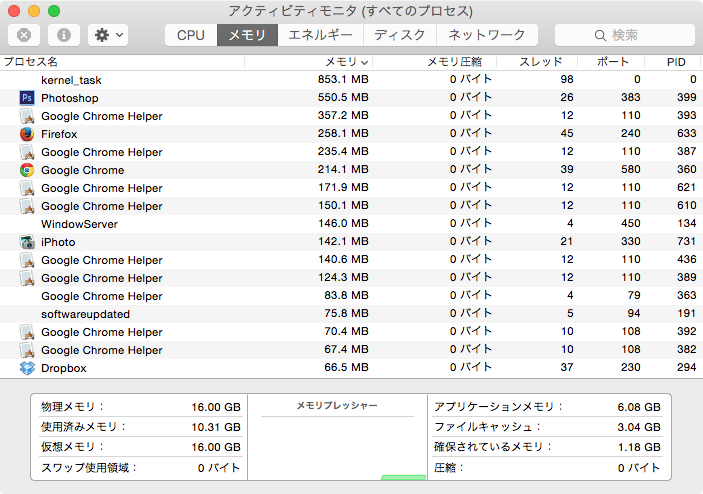Viewport: 703px width, 494px height.
Task: Switch to the CPU tab
Action: click(191, 35)
